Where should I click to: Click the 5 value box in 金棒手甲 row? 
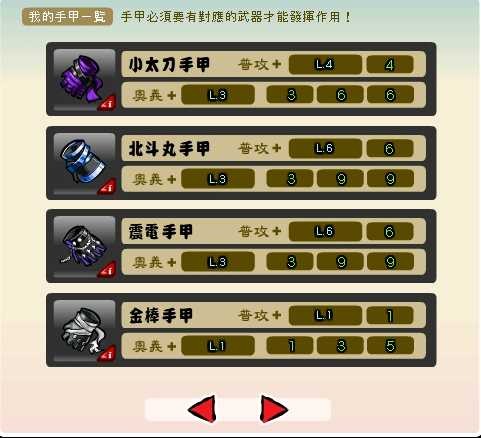pyautogui.click(x=390, y=346)
